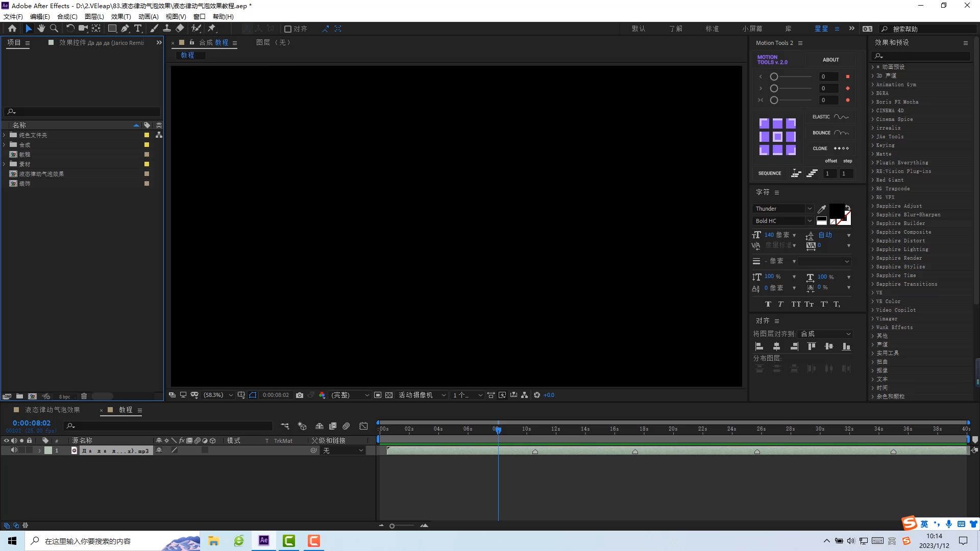Expand the 纯色文件夹 folder
The width and height of the screenshot is (980, 551).
[x=5, y=135]
